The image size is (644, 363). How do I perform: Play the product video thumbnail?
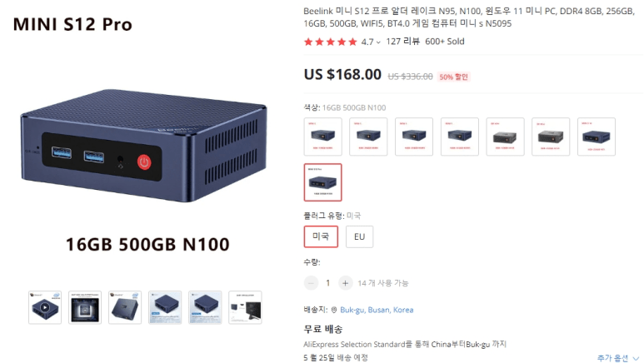click(x=45, y=307)
